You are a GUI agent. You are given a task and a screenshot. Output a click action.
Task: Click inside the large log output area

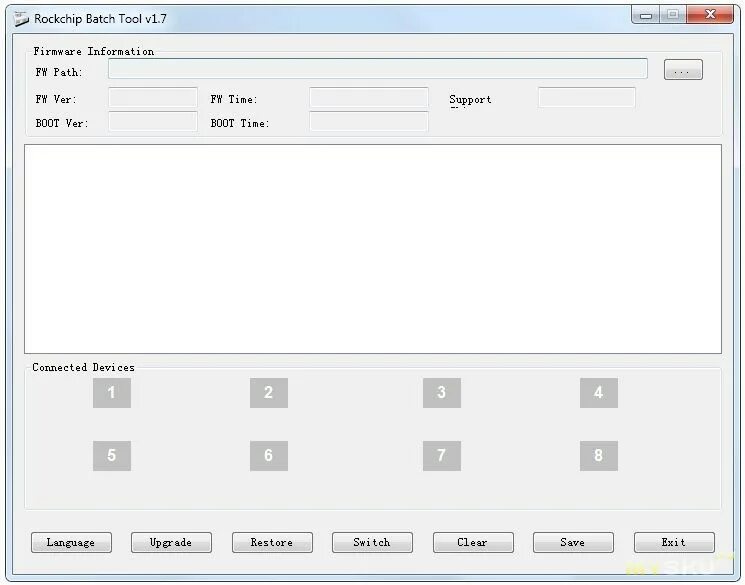pyautogui.click(x=373, y=249)
